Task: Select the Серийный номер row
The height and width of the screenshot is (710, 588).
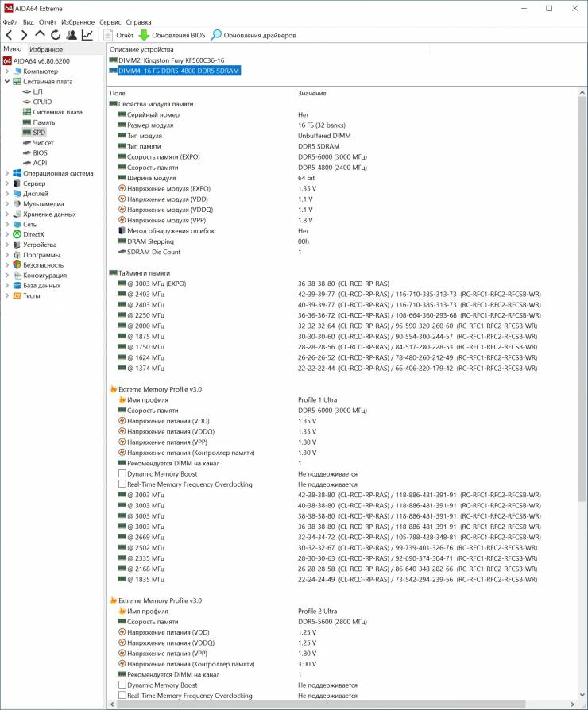Action: tap(342, 114)
